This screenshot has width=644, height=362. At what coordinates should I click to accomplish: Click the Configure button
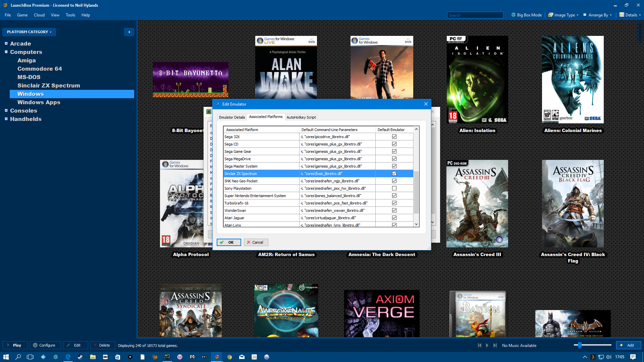(45, 345)
